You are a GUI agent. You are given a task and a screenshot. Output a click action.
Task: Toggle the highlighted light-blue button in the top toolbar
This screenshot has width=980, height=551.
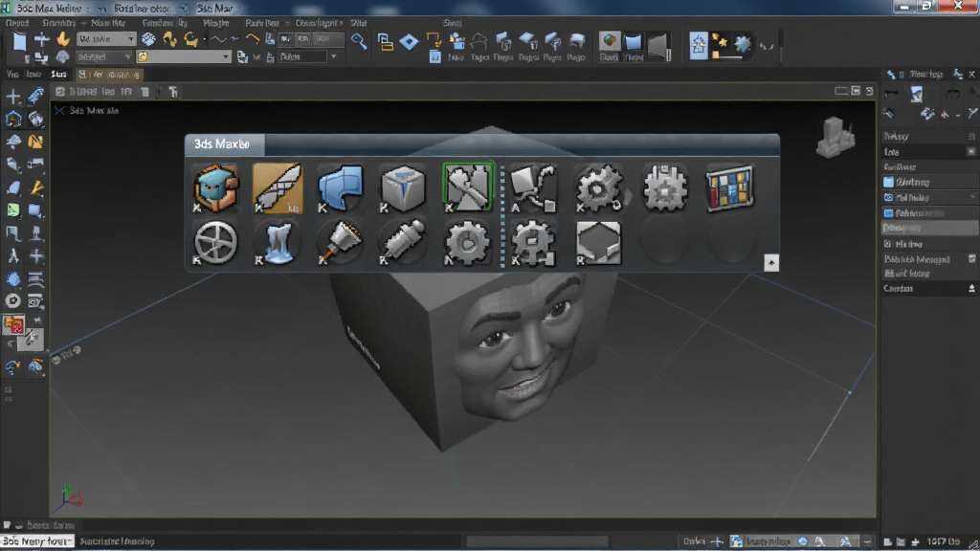click(x=698, y=44)
